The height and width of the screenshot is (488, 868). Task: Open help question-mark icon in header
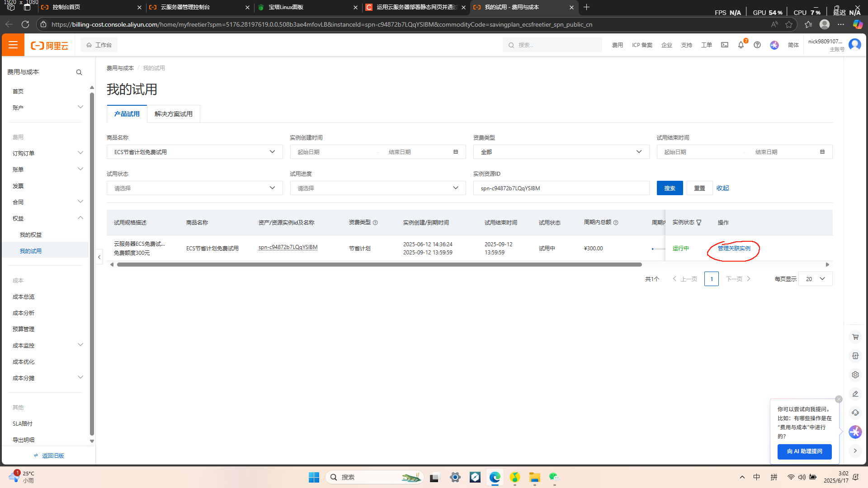[757, 45]
